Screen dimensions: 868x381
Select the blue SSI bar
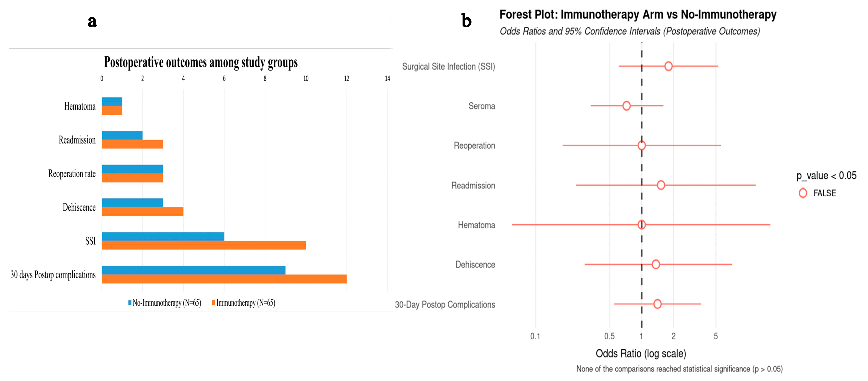163,237
